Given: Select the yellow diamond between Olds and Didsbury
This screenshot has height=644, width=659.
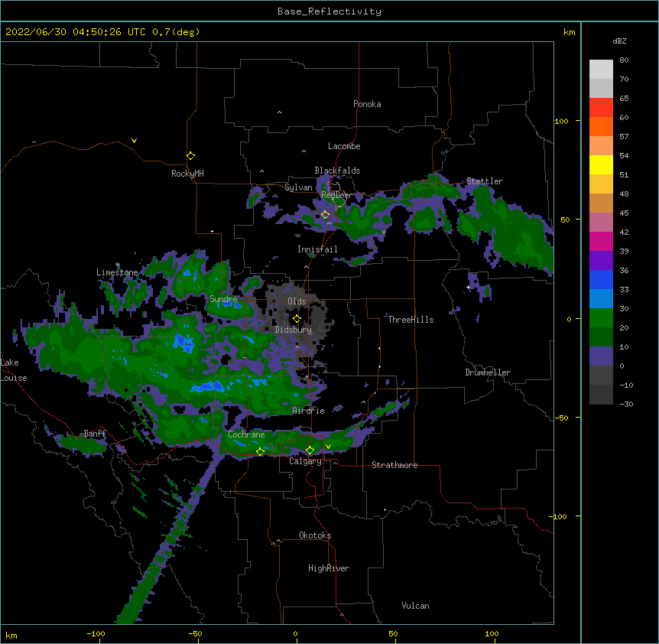Looking at the screenshot, I should tap(297, 318).
